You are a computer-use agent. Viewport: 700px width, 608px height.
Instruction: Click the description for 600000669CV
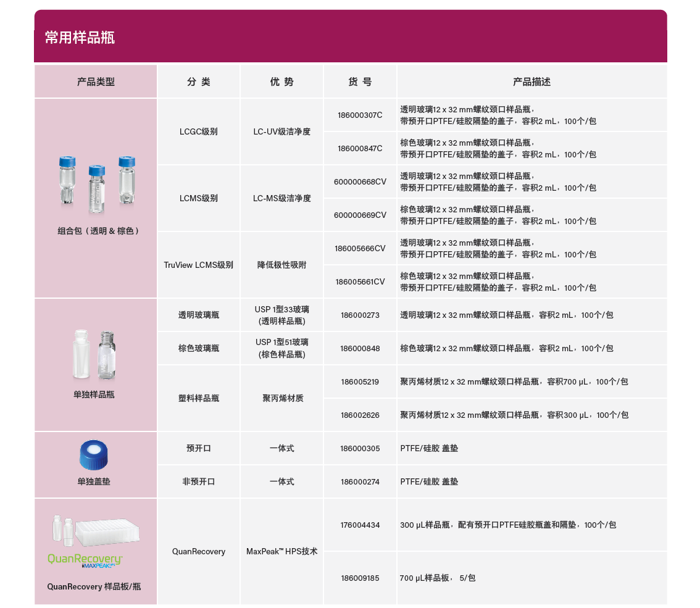[498, 215]
